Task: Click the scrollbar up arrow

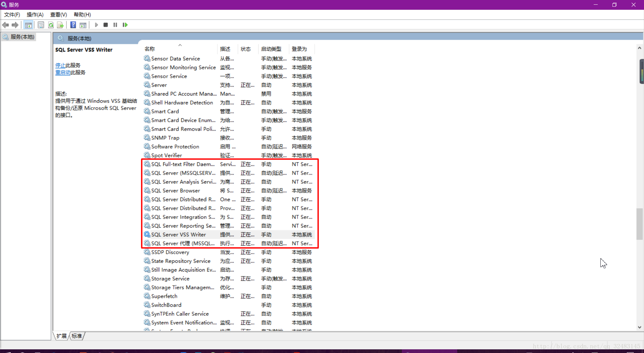Action: [x=640, y=48]
